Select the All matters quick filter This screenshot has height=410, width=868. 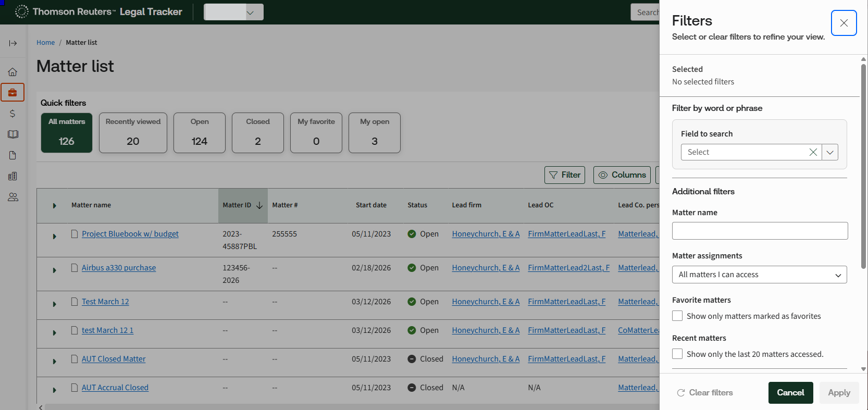click(x=67, y=133)
